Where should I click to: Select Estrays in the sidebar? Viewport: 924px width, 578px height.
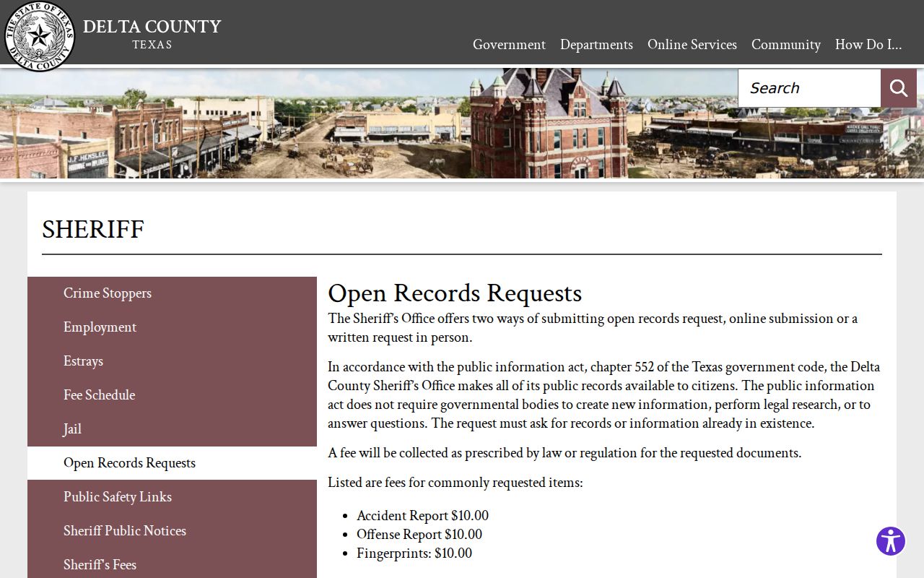(x=172, y=361)
